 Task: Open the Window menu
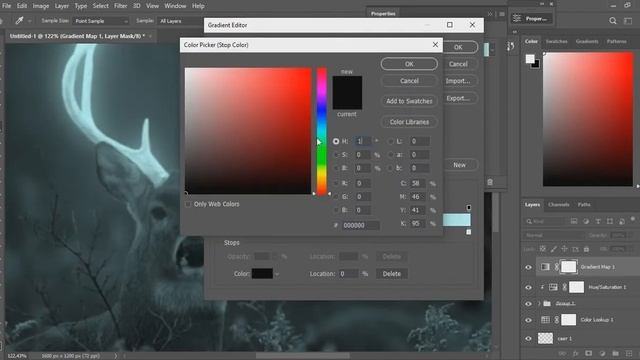pos(175,6)
